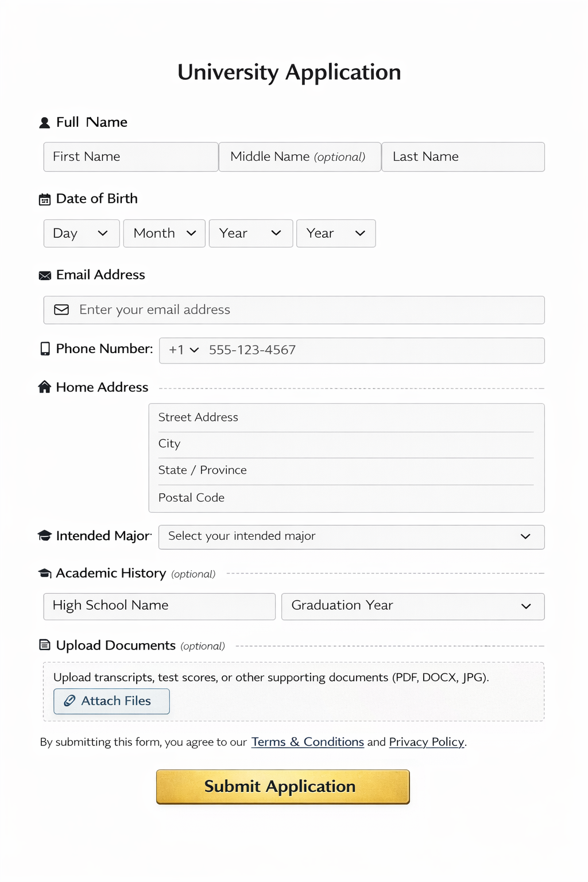588x882 pixels.
Task: Click the person icon beside Full Name
Action: [45, 122]
